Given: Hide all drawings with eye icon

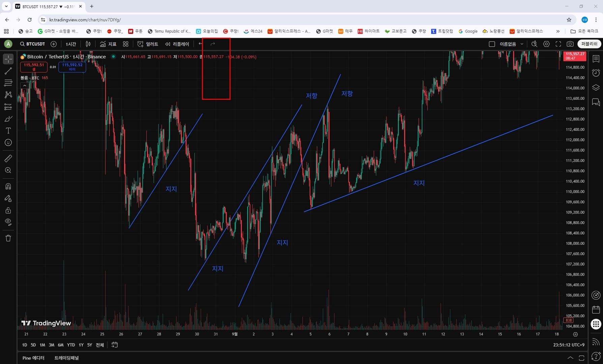Looking at the screenshot, I should click(x=8, y=222).
